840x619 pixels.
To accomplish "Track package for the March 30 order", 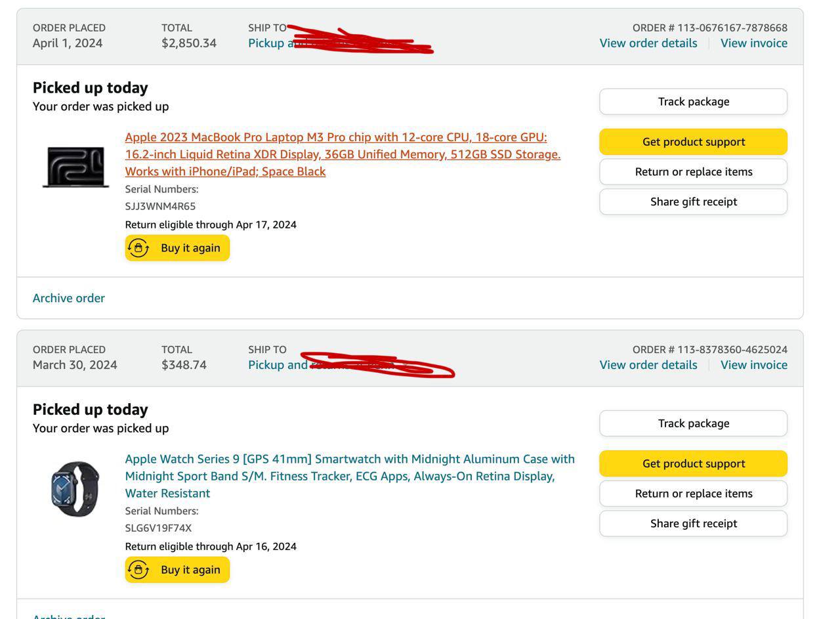I will 693,423.
